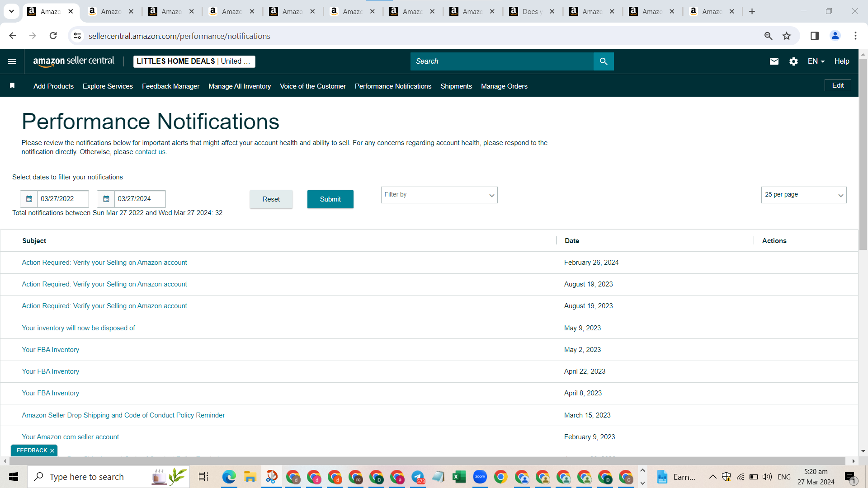Toggle the browser side panel

(814, 36)
